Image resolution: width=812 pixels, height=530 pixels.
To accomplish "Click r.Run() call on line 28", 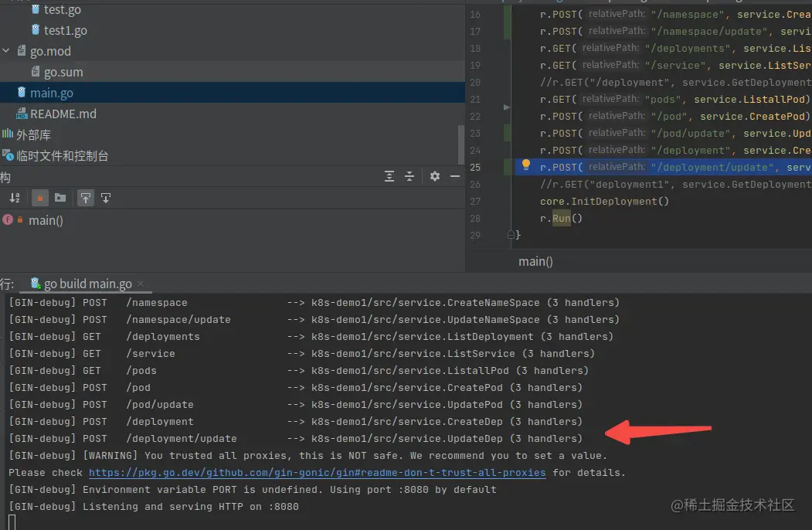I will coord(562,218).
